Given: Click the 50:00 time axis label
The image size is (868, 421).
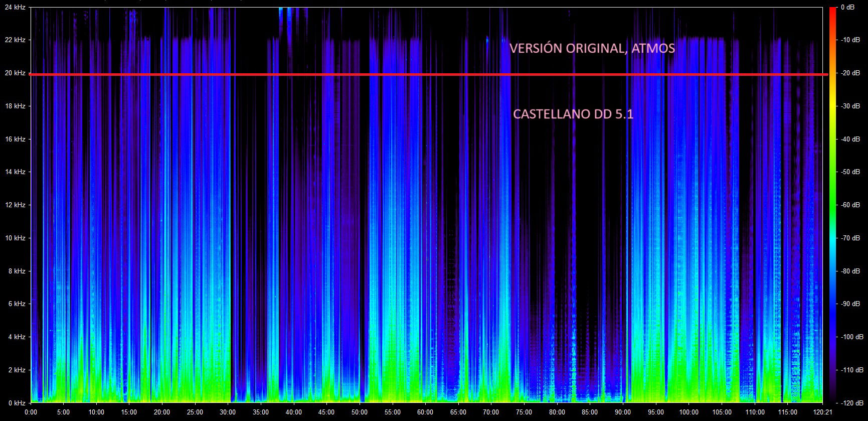Looking at the screenshot, I should pyautogui.click(x=360, y=412).
